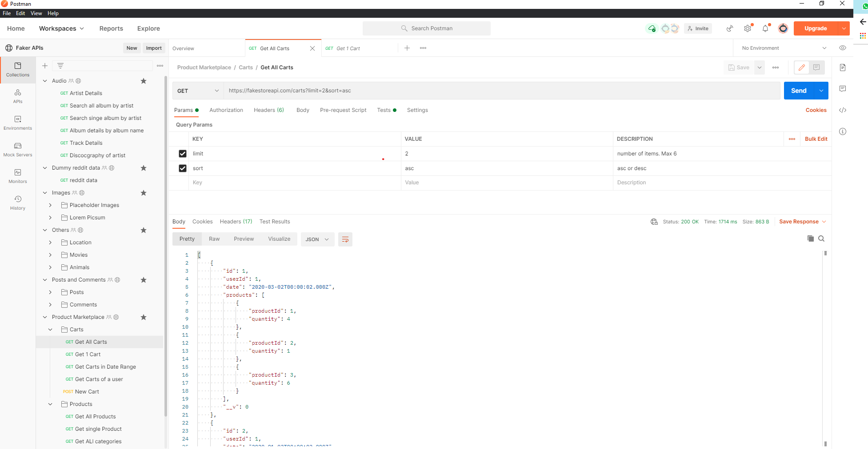The image size is (868, 449).
Task: Click the Search Postman field
Action: pyautogui.click(x=427, y=28)
